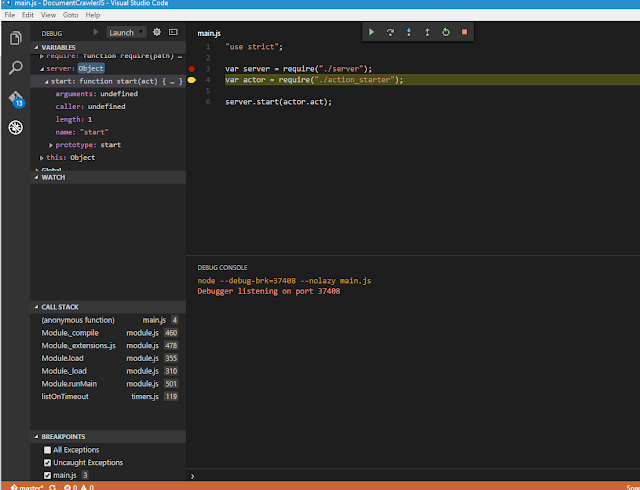Step over the current line
Screen dimensions: 640x490
390,32
